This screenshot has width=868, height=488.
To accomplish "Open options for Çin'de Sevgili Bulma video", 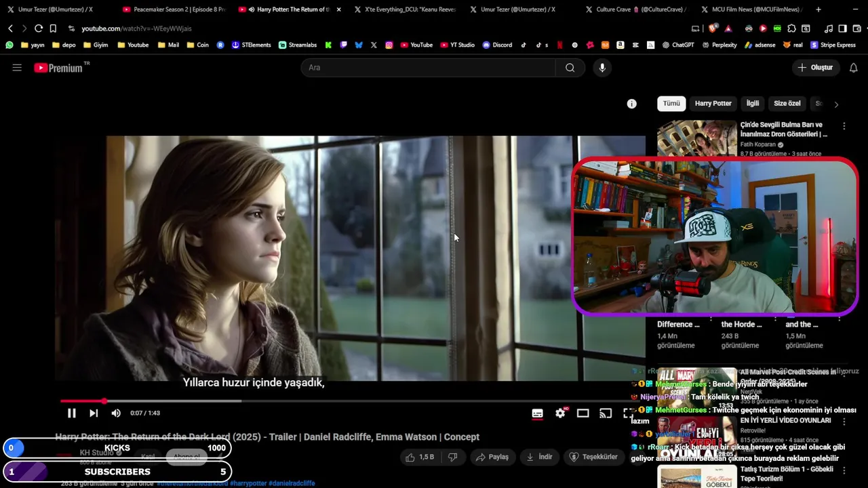I will point(844,126).
